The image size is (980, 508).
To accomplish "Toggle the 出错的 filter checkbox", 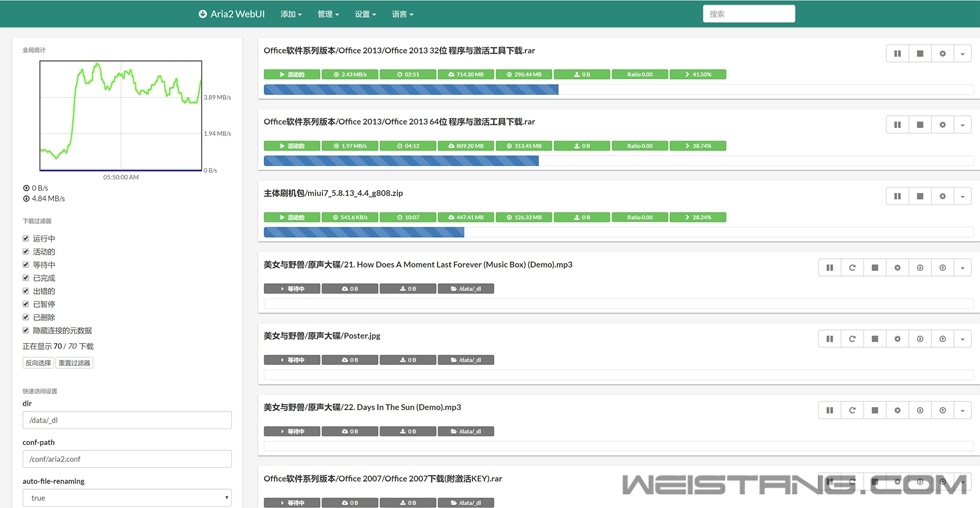I will tap(26, 291).
